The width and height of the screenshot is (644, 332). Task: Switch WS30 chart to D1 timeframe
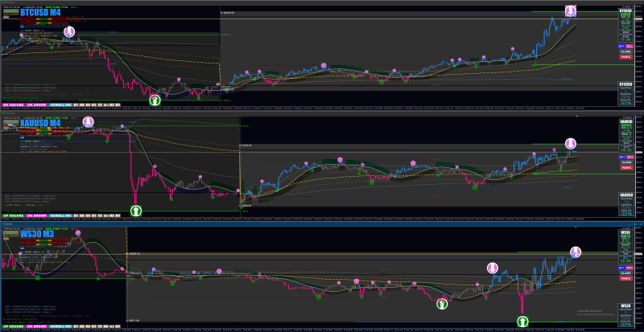point(76,326)
